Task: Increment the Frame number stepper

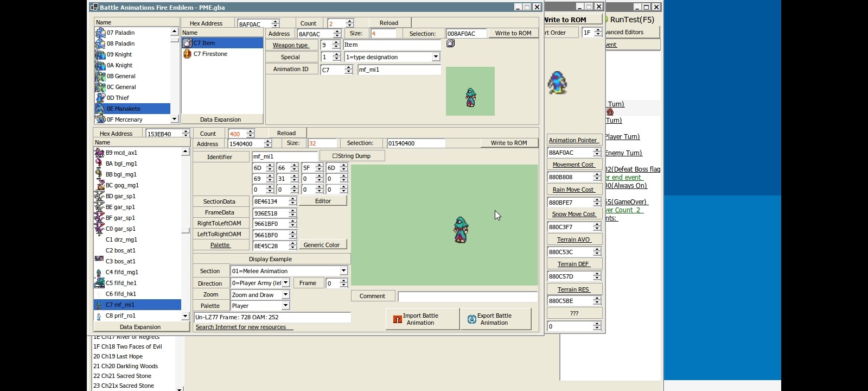Action: (x=343, y=281)
